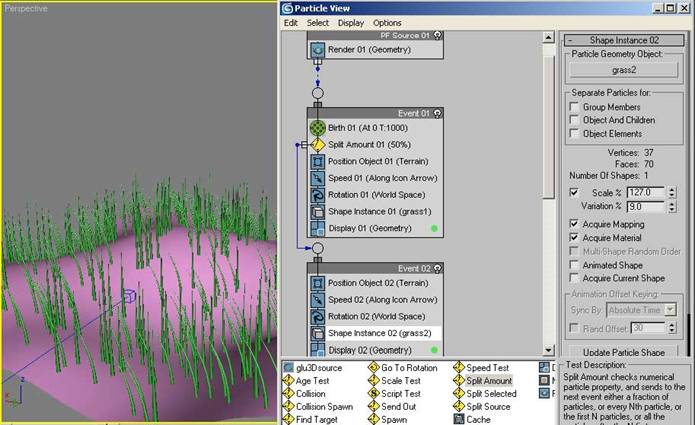The height and width of the screenshot is (425, 695).
Task: Toggle the Acquire Mapping checkbox
Action: (573, 224)
